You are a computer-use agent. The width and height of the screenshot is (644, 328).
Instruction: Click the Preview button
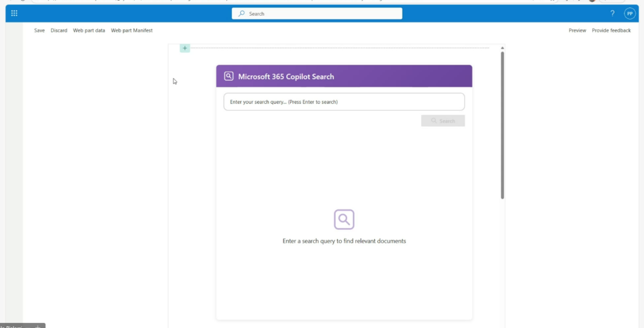coord(577,30)
